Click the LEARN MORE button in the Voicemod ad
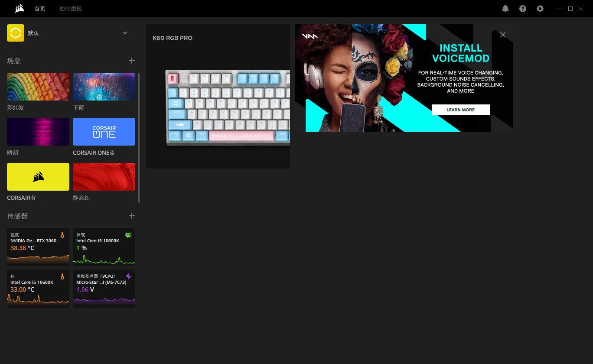This screenshot has width=593, height=364. (x=461, y=110)
